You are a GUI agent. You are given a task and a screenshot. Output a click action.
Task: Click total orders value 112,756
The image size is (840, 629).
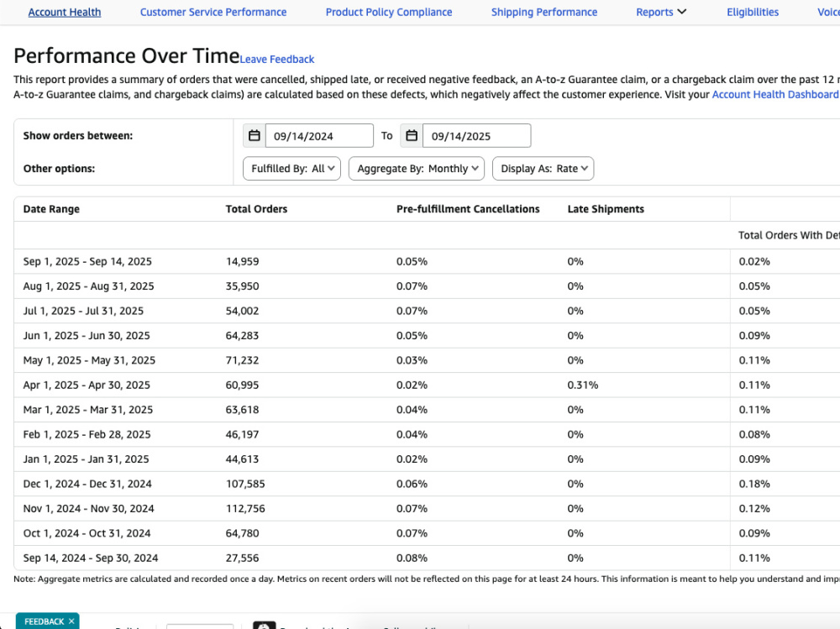[x=245, y=508]
